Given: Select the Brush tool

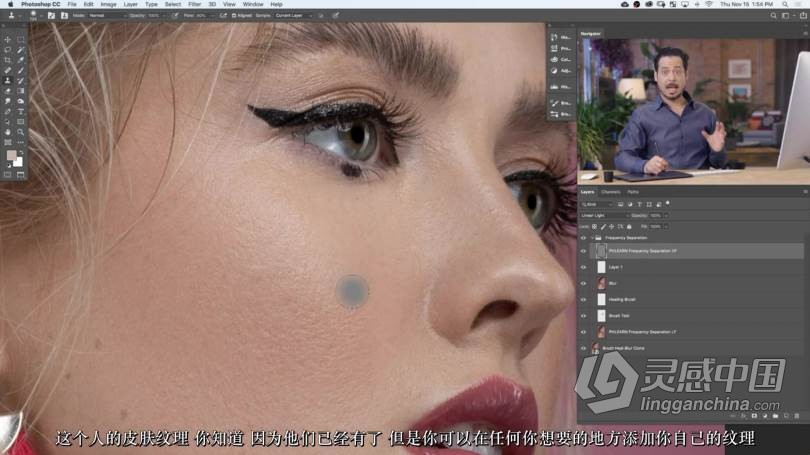Looking at the screenshot, I should [x=21, y=71].
